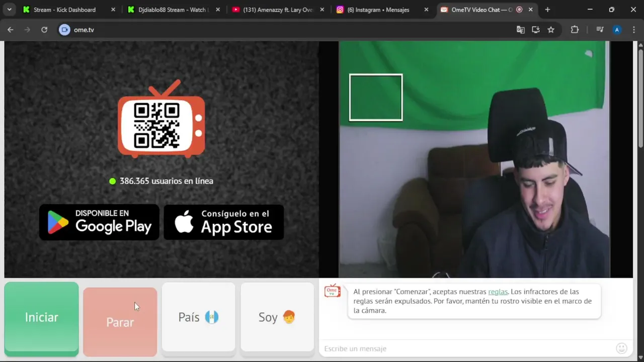Go forward to the next page

27,30
